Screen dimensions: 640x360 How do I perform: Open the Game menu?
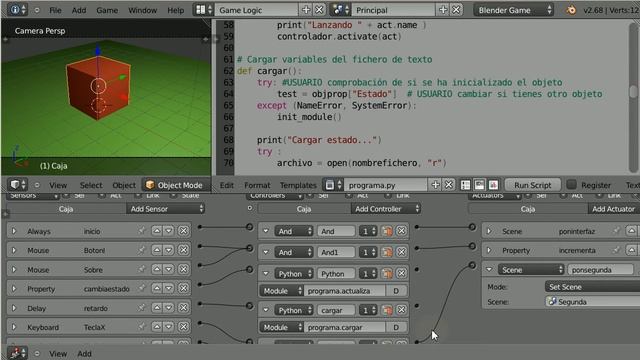point(107,10)
